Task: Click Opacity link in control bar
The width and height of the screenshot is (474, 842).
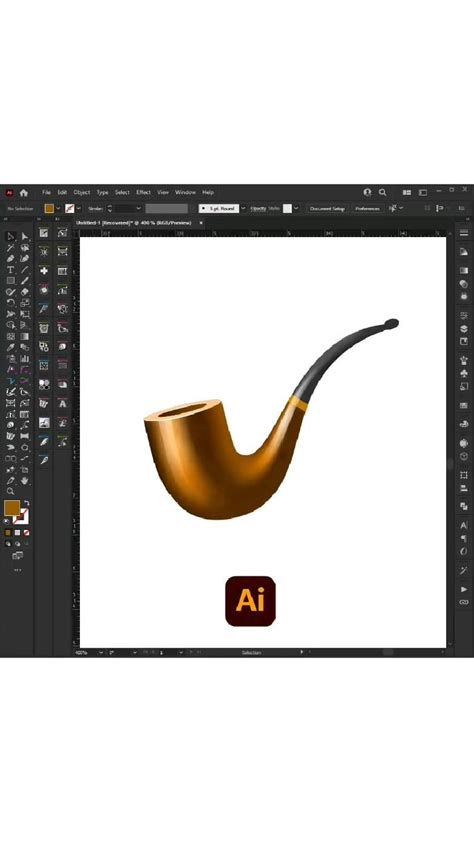Action: (x=258, y=208)
